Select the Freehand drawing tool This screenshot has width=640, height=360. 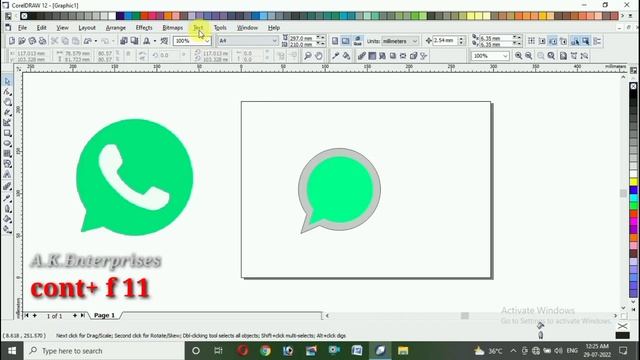pyautogui.click(x=7, y=112)
